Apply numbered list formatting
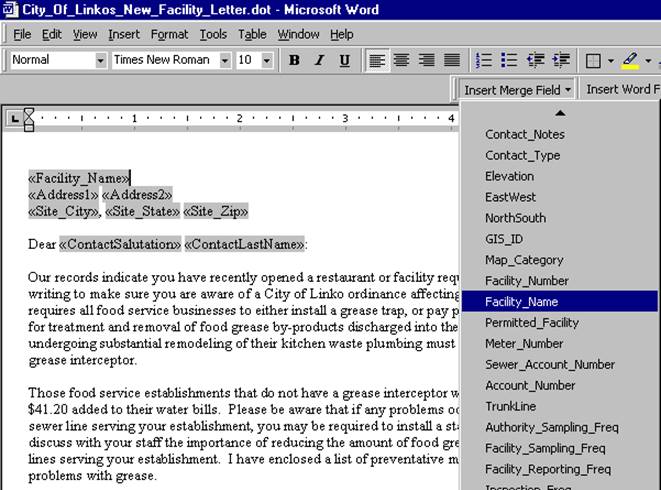 click(x=484, y=60)
